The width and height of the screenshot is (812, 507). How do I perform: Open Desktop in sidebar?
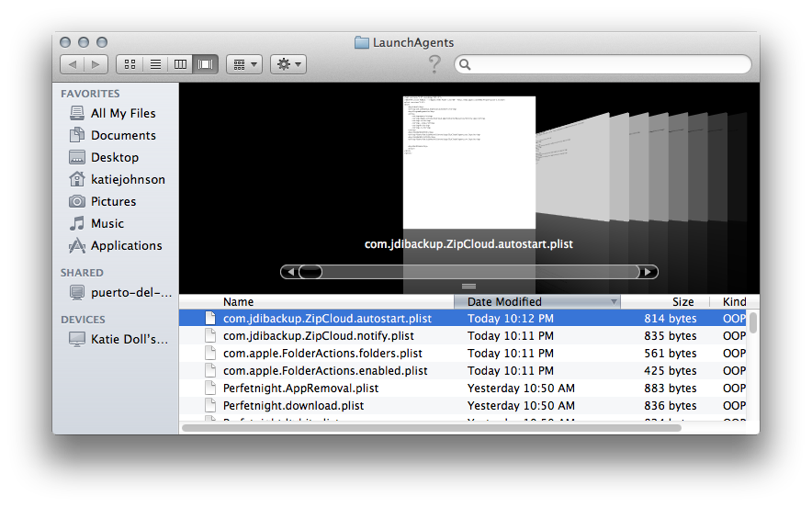click(x=113, y=157)
